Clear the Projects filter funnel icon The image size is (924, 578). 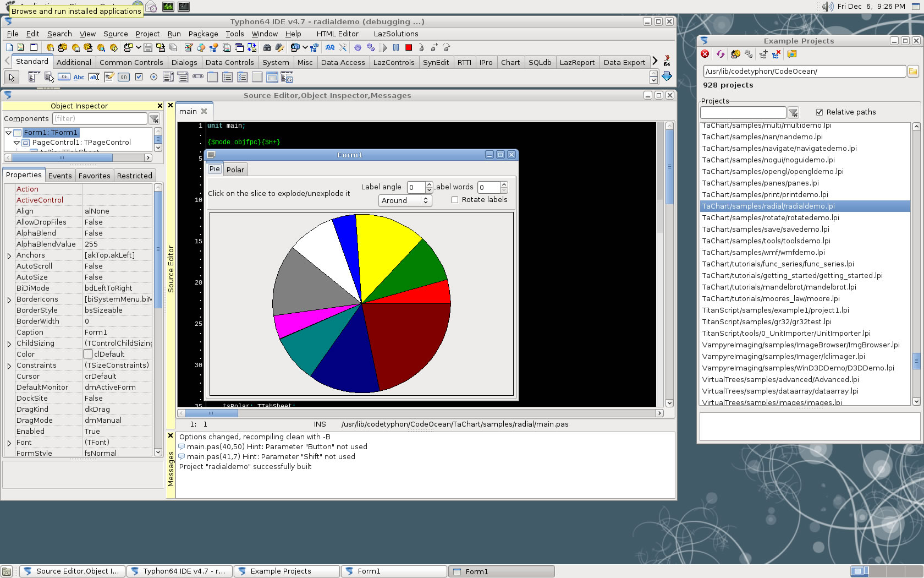tap(793, 112)
